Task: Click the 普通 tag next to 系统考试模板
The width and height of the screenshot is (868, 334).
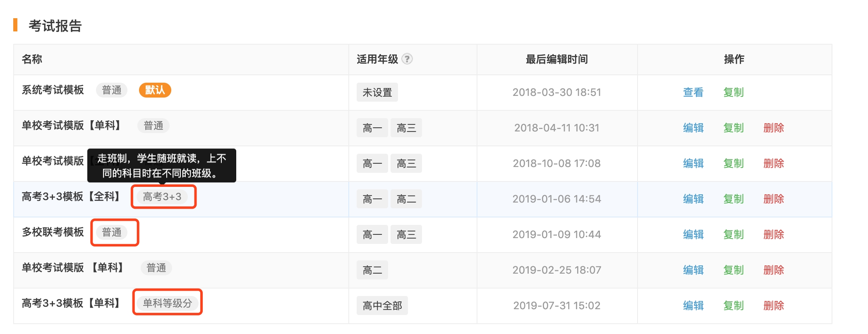Action: pyautogui.click(x=111, y=90)
